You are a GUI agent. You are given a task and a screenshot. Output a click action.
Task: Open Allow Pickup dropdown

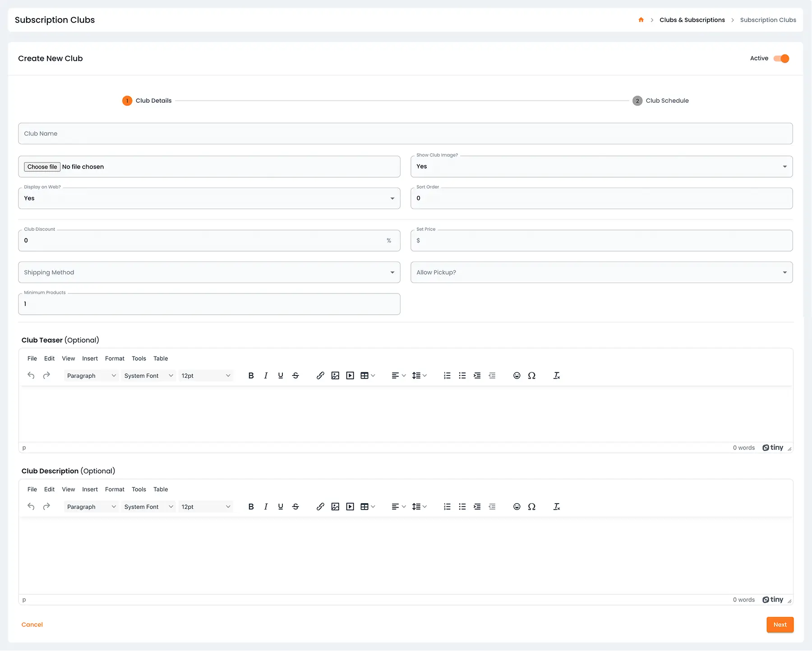[601, 272]
